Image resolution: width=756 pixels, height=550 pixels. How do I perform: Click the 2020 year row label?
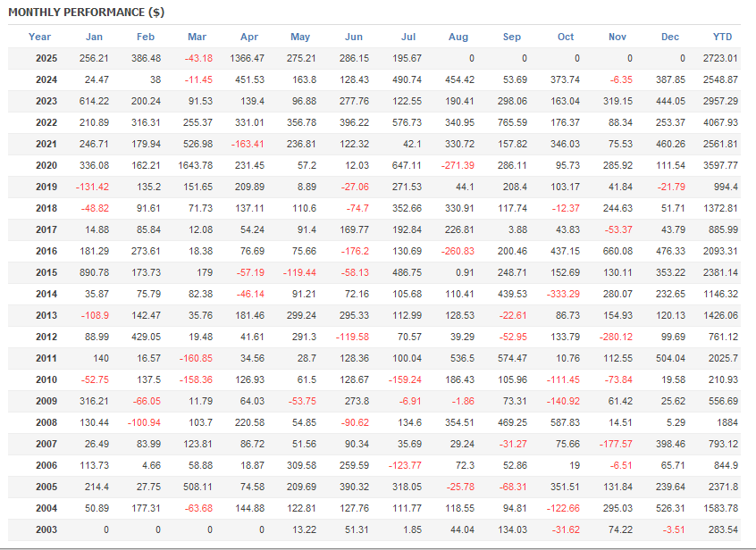tap(46, 165)
